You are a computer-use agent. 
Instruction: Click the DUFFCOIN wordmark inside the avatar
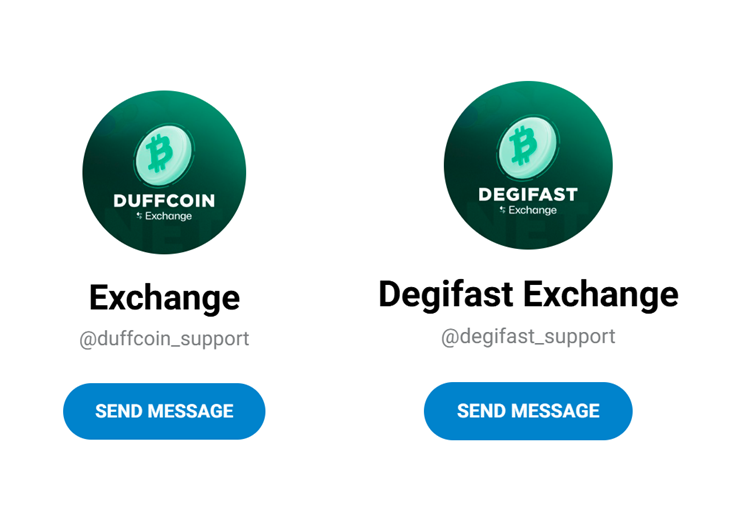pos(164,201)
